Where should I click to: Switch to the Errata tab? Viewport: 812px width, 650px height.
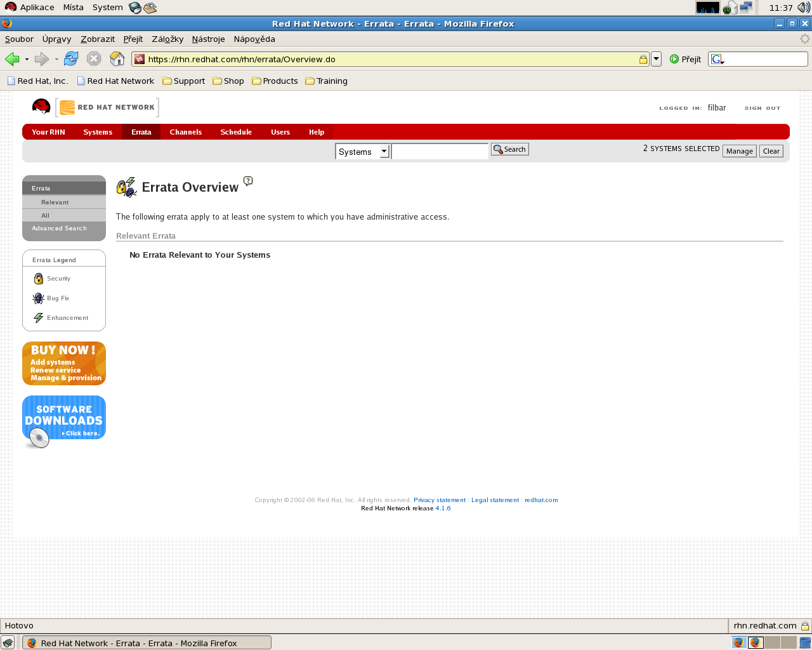141,132
